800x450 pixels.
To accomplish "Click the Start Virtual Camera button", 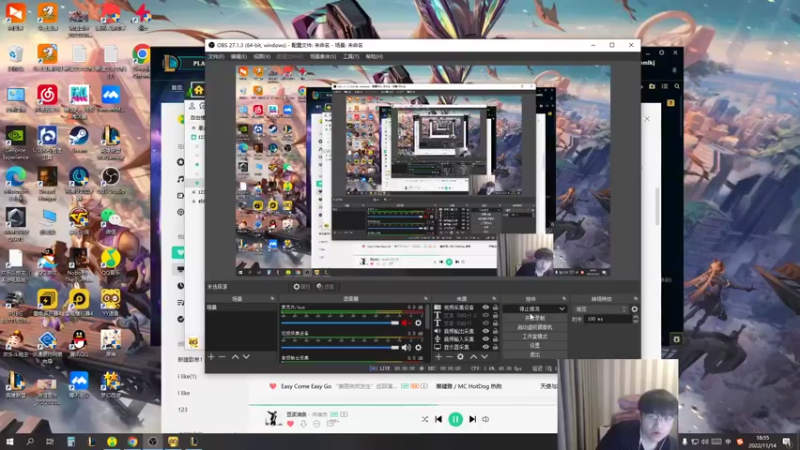I will (x=534, y=327).
